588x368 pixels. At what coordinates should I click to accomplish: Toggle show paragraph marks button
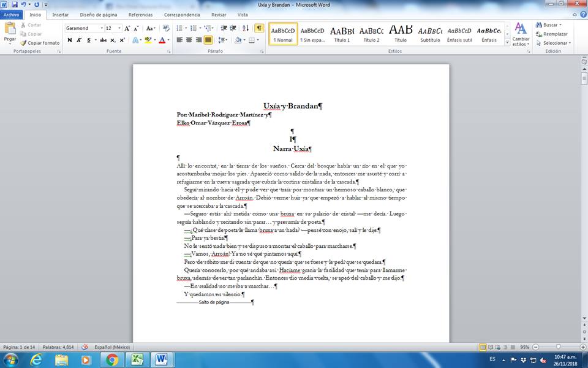tap(259, 28)
